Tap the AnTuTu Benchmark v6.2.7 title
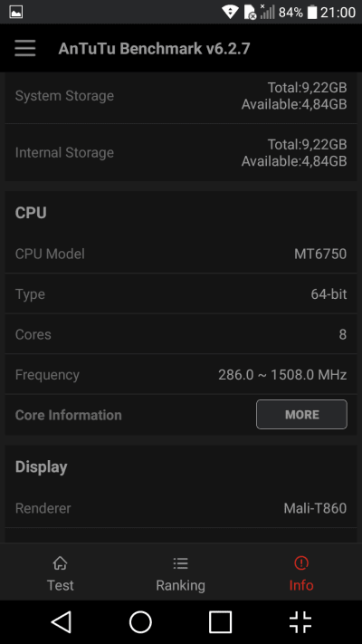This screenshot has width=362, height=644. 154,49
